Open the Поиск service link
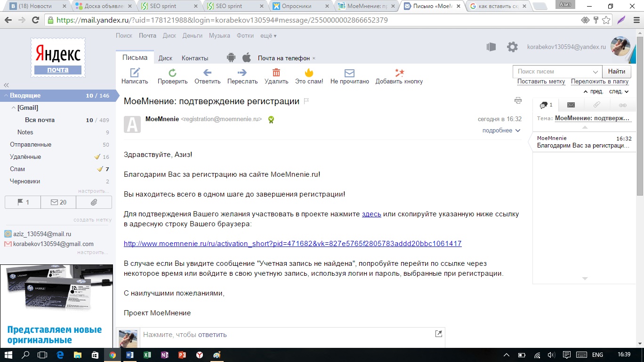Viewport: 644px width, 362px height. (x=124, y=36)
